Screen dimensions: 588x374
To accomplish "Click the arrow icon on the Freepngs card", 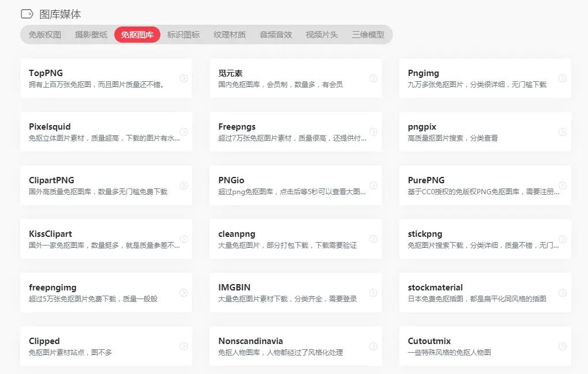I will 373,131.
